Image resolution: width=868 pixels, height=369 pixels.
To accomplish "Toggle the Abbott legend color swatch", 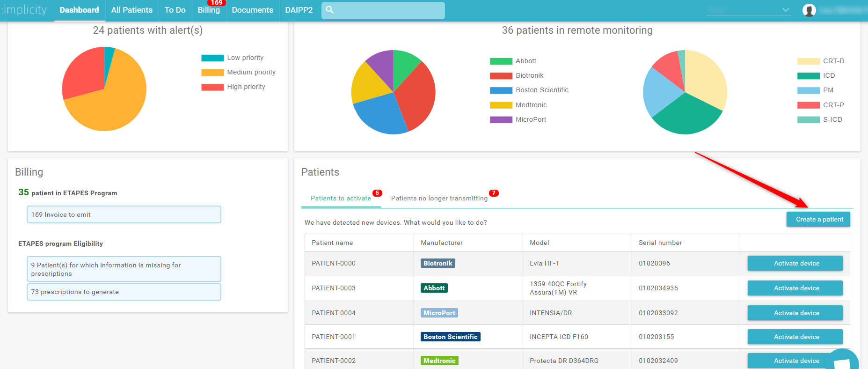I will [x=501, y=61].
